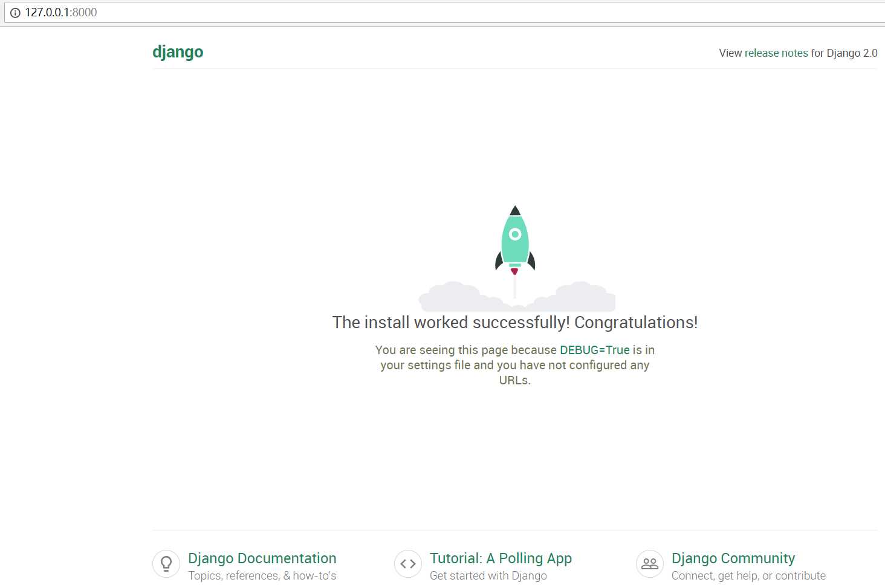Click the lightbulb documentation icon

coord(166,564)
